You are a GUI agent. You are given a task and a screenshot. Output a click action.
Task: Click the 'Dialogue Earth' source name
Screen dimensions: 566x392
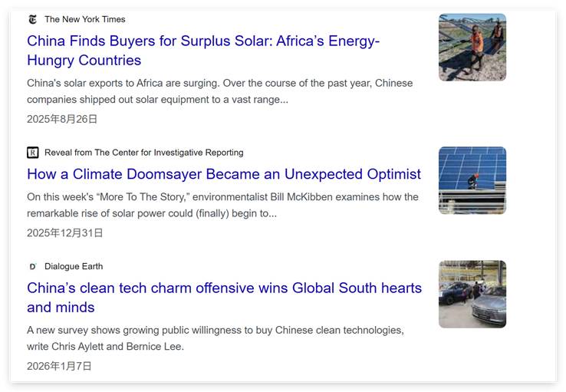click(74, 266)
